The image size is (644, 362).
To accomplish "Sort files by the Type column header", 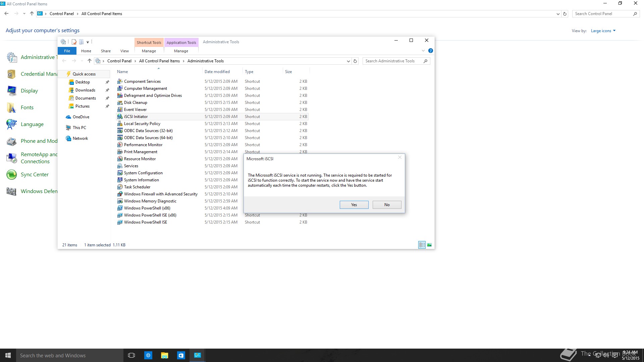I will [263, 72].
